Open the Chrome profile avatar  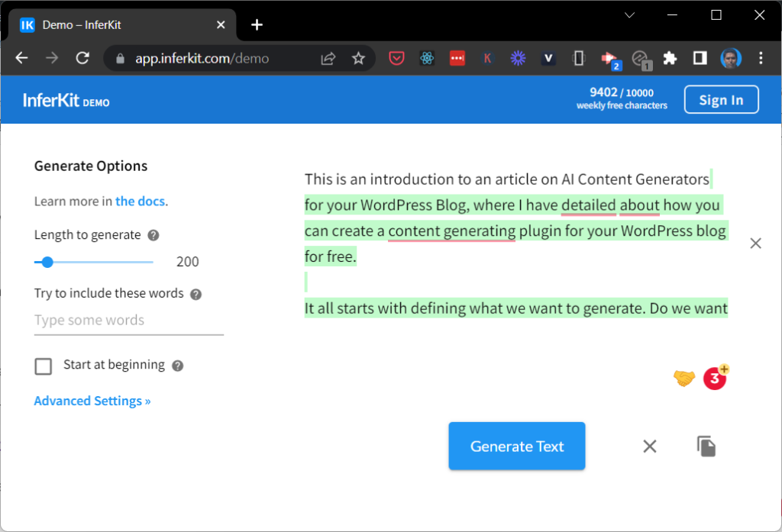[731, 58]
